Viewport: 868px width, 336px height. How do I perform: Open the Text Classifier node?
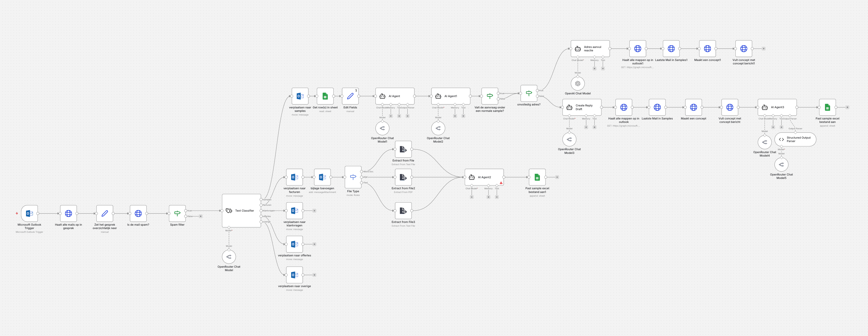(241, 210)
